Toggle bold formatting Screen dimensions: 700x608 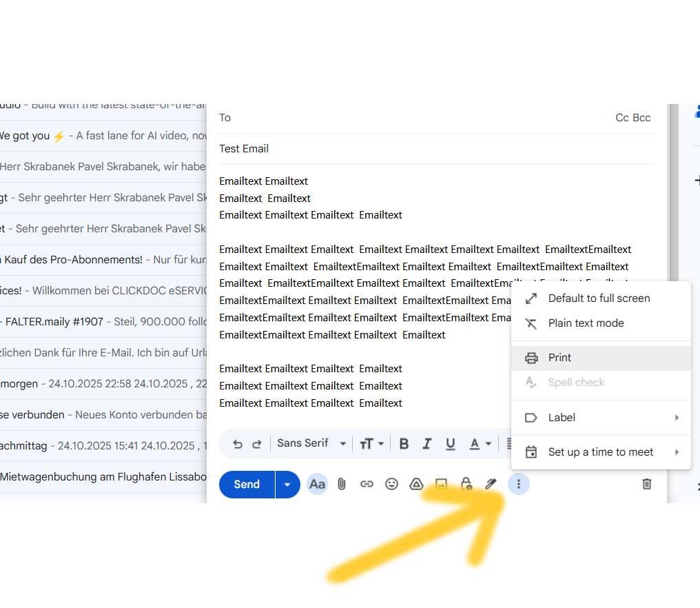point(404,443)
